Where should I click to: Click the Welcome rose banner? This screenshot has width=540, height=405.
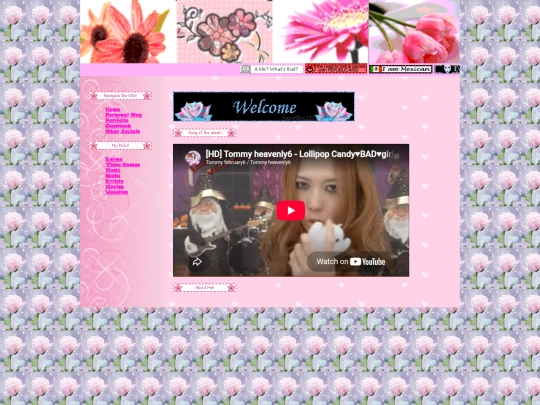click(x=264, y=106)
